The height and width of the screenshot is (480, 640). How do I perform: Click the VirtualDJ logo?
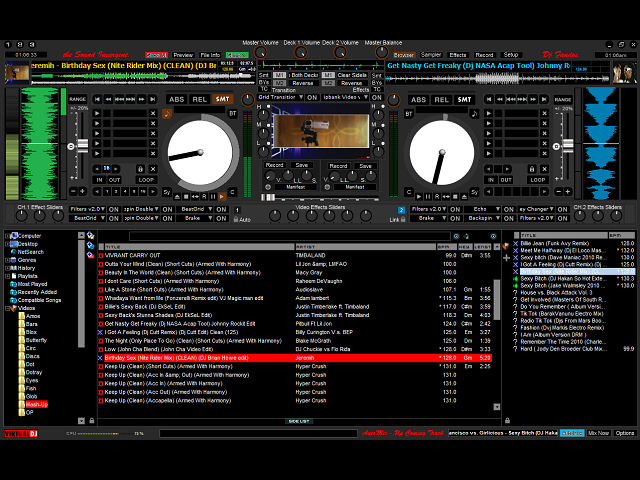21,433
